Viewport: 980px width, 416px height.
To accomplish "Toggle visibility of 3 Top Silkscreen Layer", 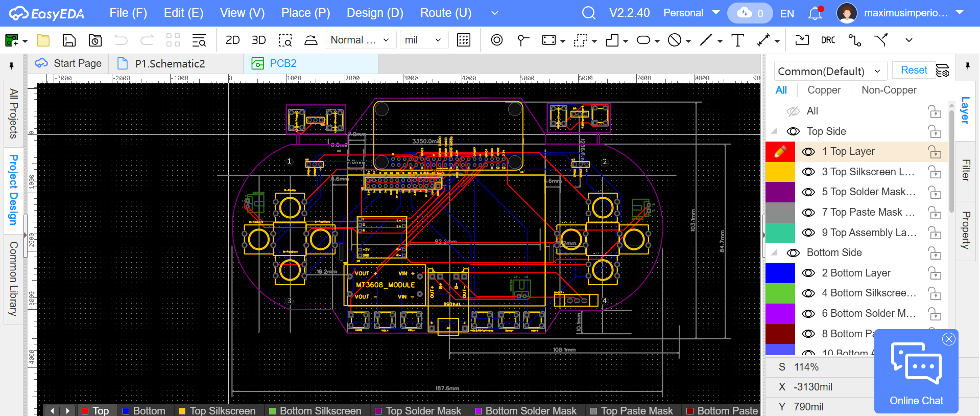I will [x=808, y=172].
